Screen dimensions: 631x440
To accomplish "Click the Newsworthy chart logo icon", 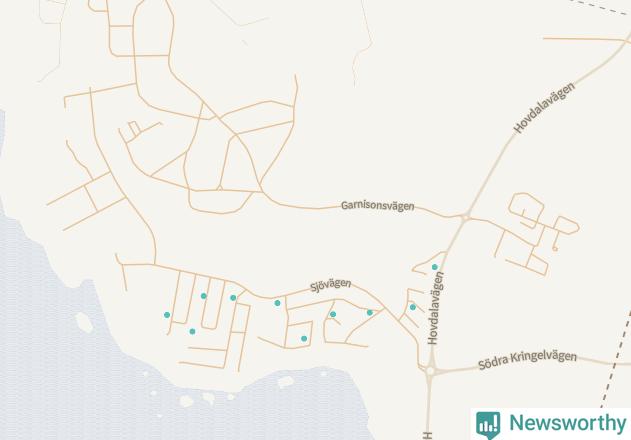I will click(x=488, y=425).
